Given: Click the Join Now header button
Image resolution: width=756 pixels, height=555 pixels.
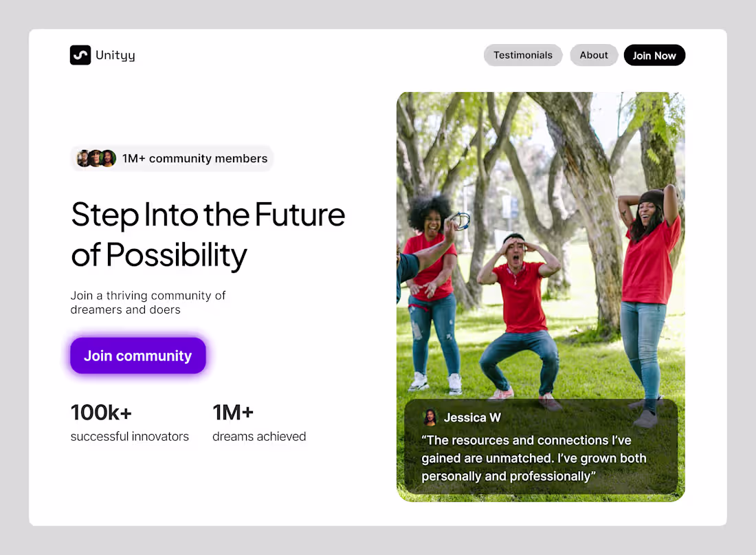Looking at the screenshot, I should click(x=654, y=55).
